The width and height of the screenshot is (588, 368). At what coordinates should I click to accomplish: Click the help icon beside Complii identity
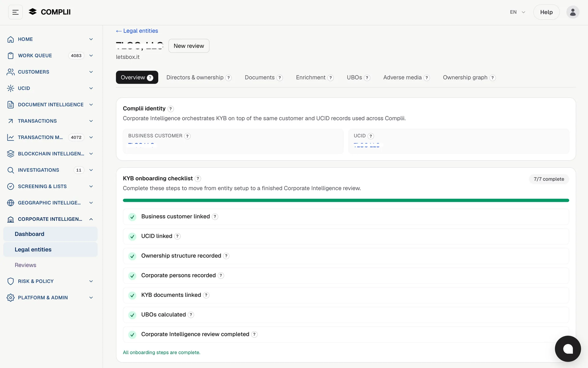[171, 109]
